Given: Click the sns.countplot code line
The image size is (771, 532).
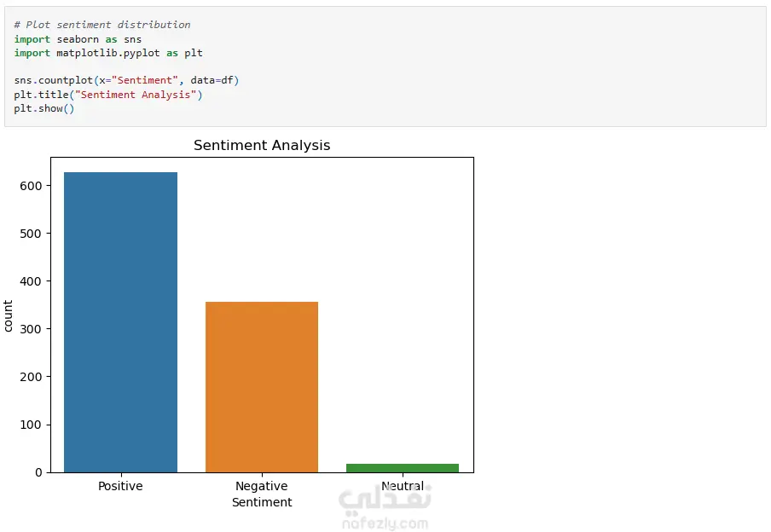Looking at the screenshot, I should tap(126, 80).
